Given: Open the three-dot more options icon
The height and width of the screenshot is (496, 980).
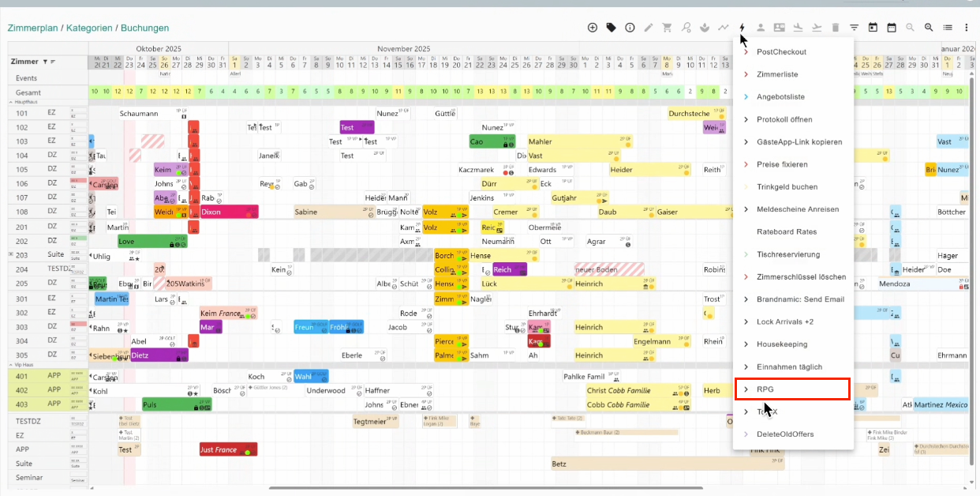Looking at the screenshot, I should (967, 28).
